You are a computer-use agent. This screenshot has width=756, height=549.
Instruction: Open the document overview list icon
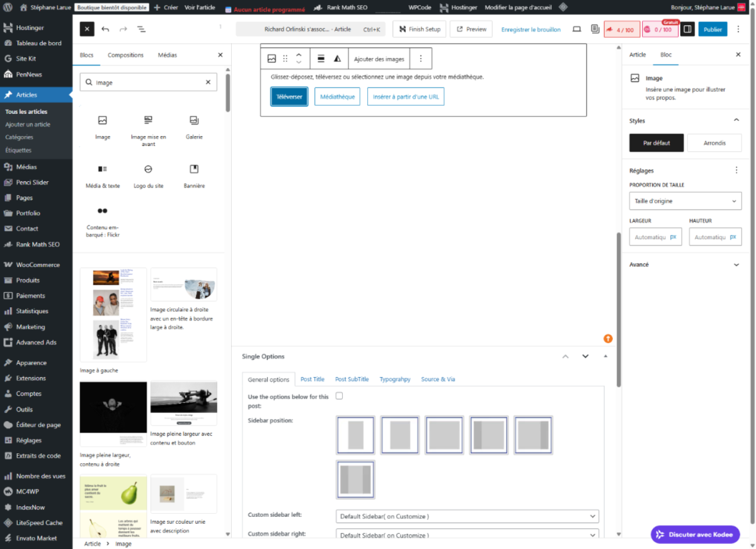tap(141, 30)
